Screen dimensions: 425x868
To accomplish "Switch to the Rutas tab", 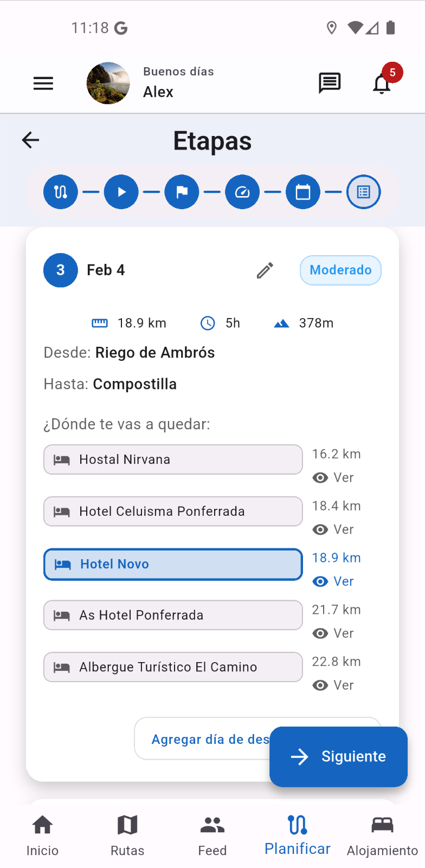I will [x=127, y=835].
